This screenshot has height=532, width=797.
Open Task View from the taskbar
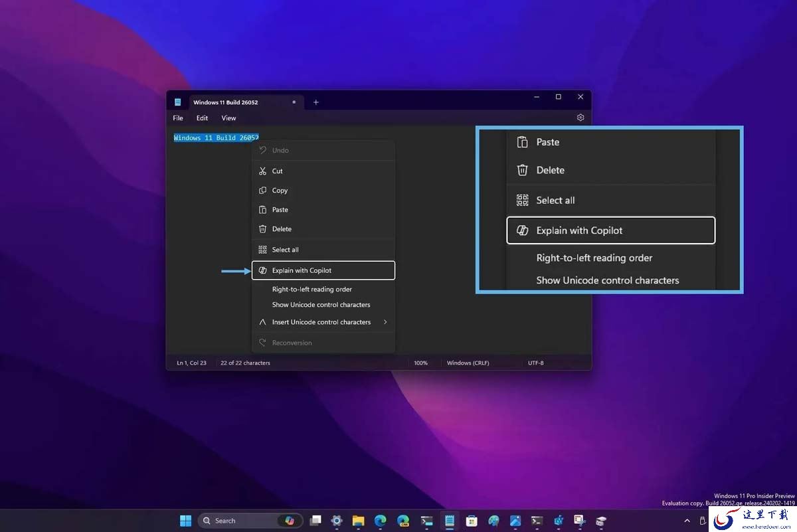tap(315, 521)
